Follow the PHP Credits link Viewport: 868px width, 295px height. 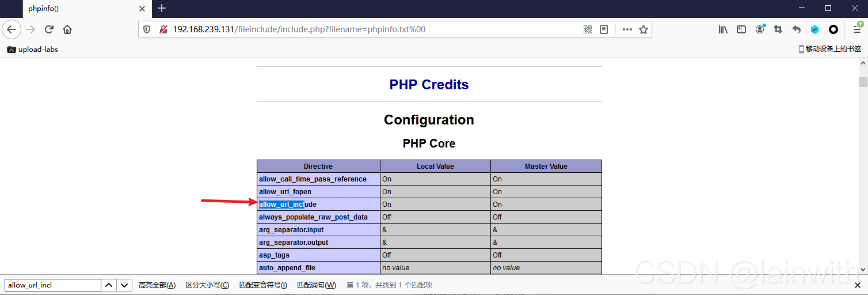tap(429, 85)
